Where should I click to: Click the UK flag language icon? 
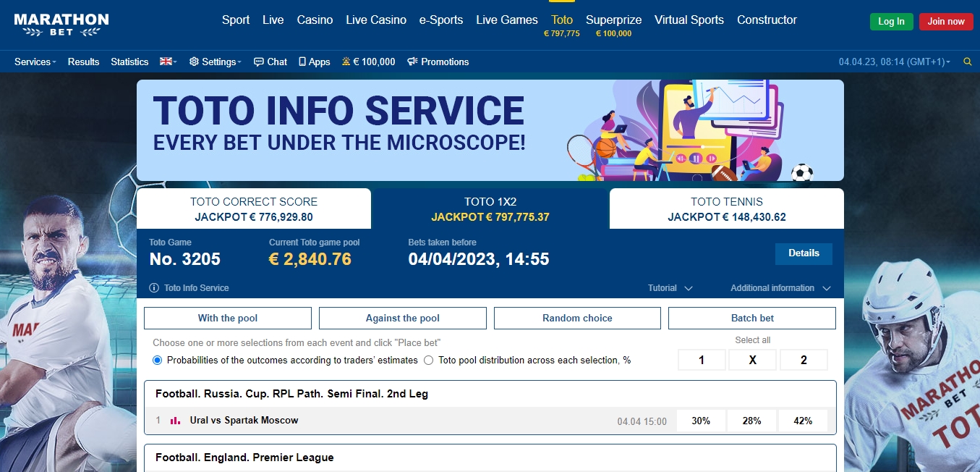click(x=166, y=62)
